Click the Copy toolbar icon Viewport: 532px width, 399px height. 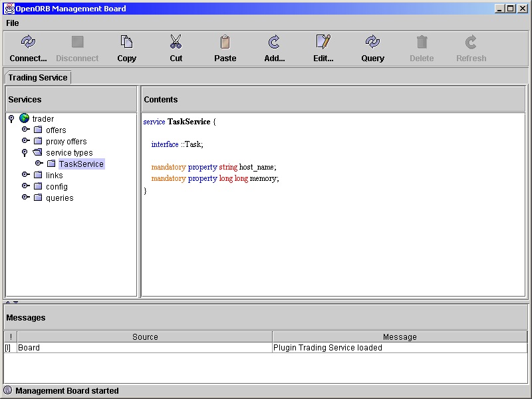coord(126,42)
